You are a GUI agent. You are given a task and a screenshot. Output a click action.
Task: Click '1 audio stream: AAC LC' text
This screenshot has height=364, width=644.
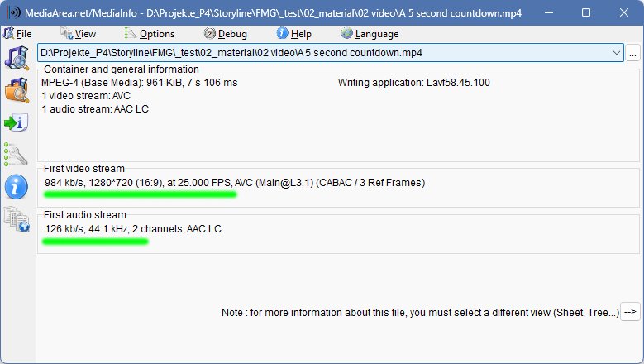[95, 109]
